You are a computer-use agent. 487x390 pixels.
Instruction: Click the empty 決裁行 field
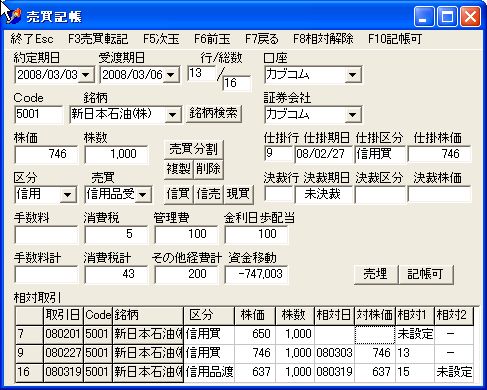coord(278,194)
